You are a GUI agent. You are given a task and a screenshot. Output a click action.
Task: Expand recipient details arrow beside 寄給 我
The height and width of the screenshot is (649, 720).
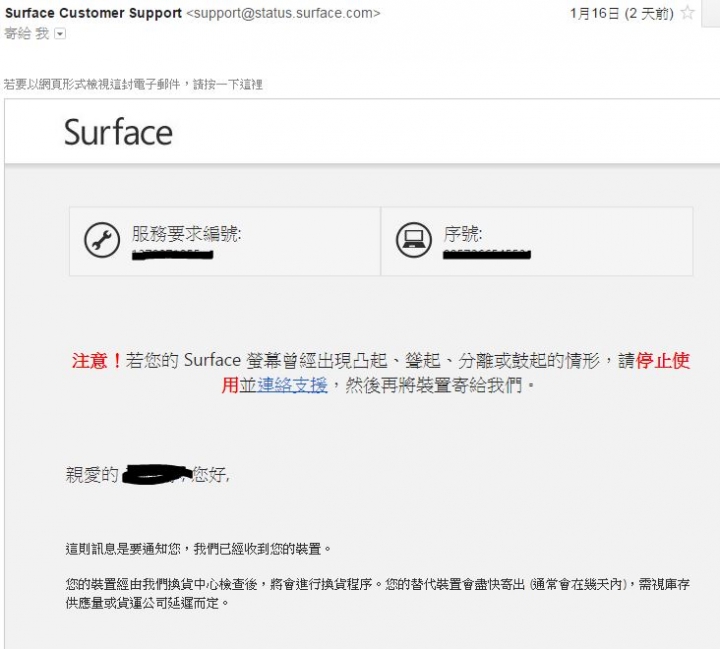60,34
